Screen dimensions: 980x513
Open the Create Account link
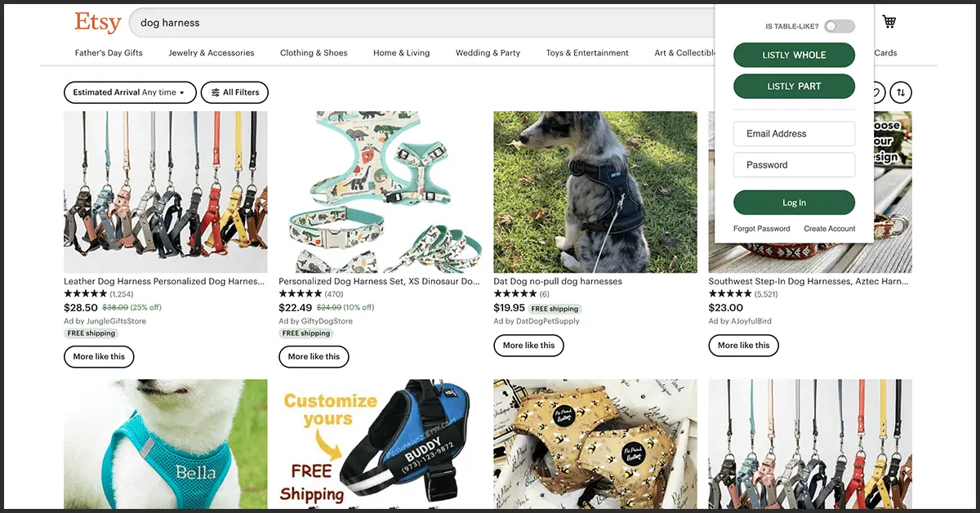[x=830, y=229]
